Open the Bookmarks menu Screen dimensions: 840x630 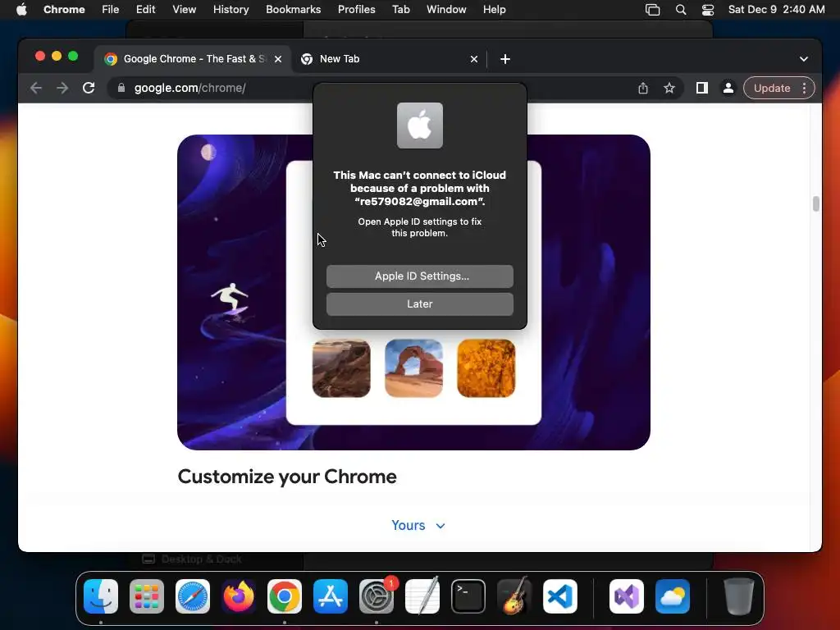point(293,10)
